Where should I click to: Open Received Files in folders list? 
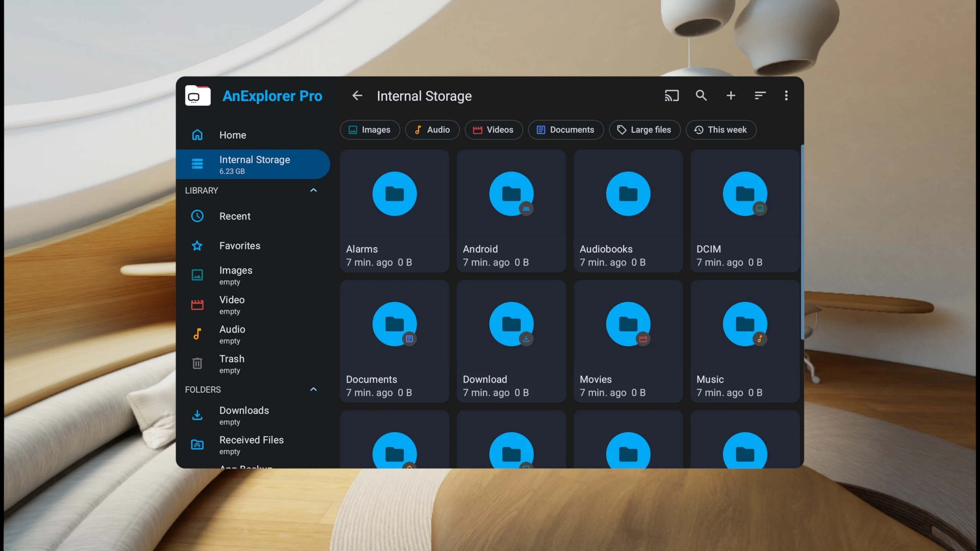pos(253,445)
